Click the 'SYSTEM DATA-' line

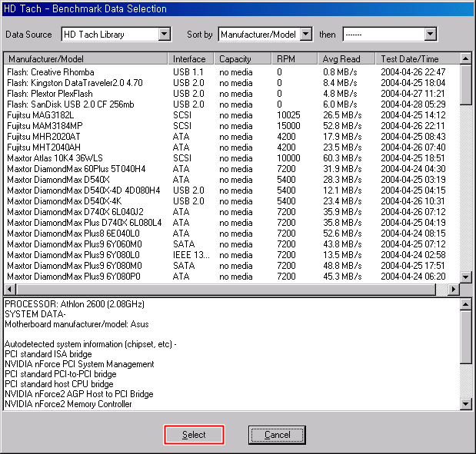pyautogui.click(x=35, y=314)
